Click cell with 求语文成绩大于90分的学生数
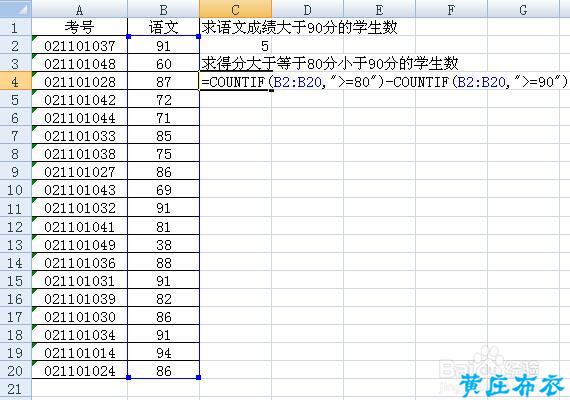Image resolution: width=570 pixels, height=400 pixels. point(300,27)
